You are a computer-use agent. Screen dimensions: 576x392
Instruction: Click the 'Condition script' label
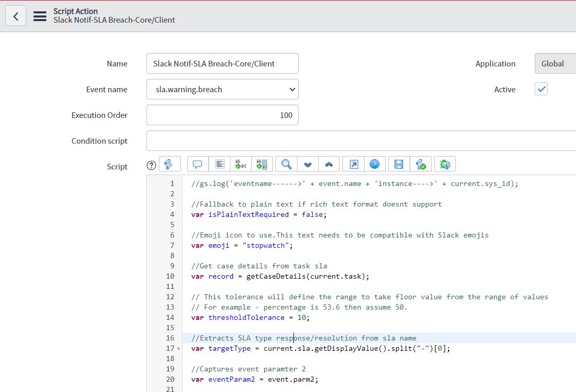99,141
